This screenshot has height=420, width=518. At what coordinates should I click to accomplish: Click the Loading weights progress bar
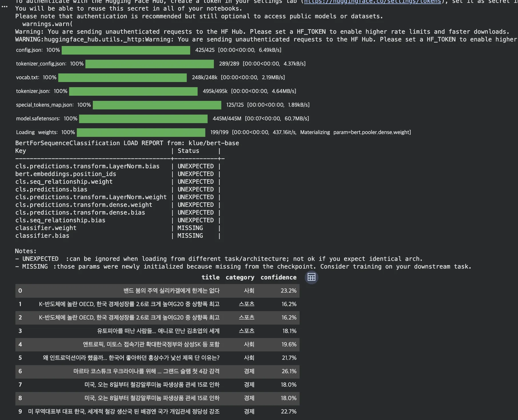141,132
